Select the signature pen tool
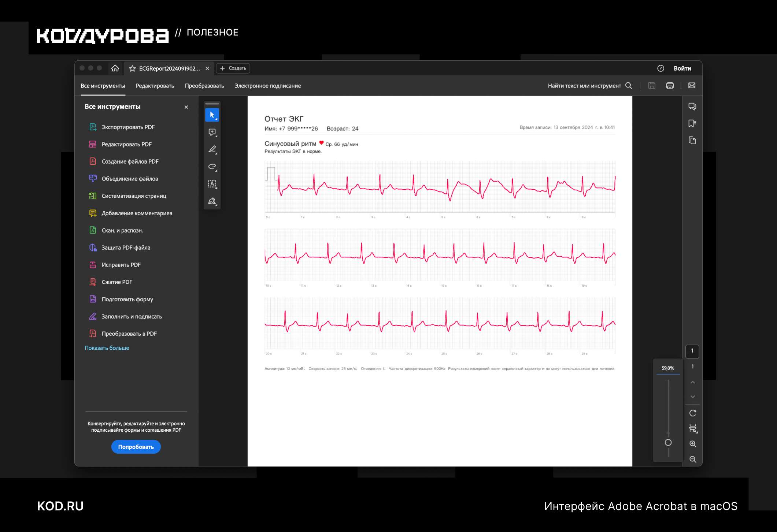The height and width of the screenshot is (532, 777). (x=212, y=201)
